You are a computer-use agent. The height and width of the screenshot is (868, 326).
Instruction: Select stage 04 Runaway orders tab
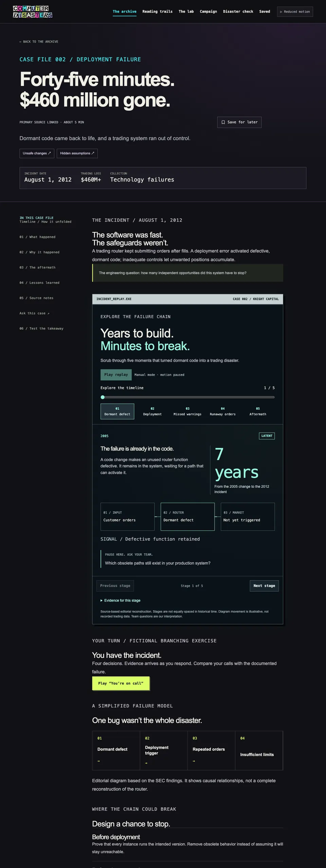tap(223, 411)
